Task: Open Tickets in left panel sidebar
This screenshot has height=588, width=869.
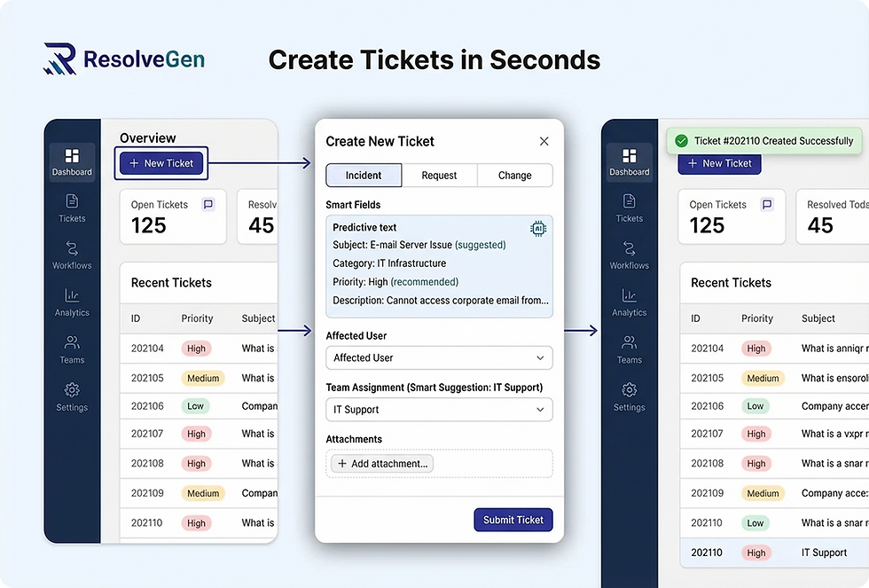Action: coord(72,208)
